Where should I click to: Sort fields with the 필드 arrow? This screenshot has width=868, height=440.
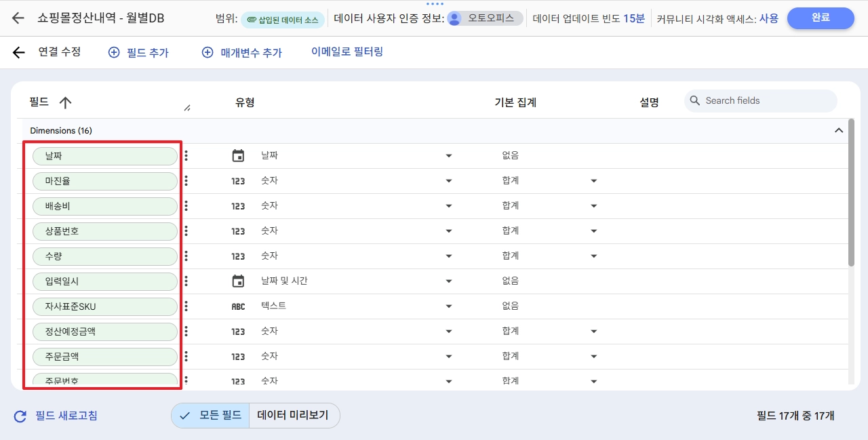coord(65,102)
